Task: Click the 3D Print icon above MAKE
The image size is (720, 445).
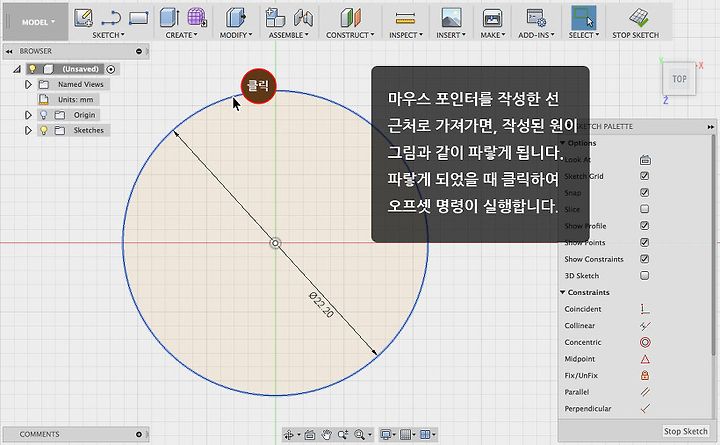Action: (492, 18)
